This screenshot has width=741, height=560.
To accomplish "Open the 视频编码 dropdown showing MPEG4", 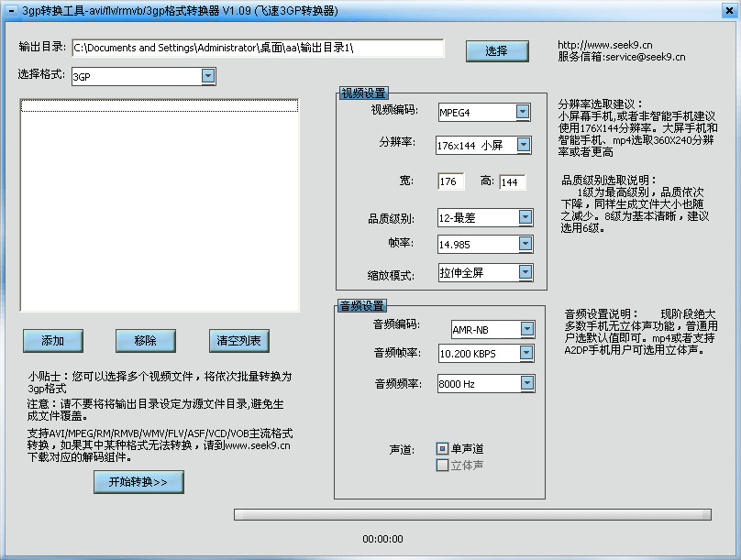I will point(523,111).
